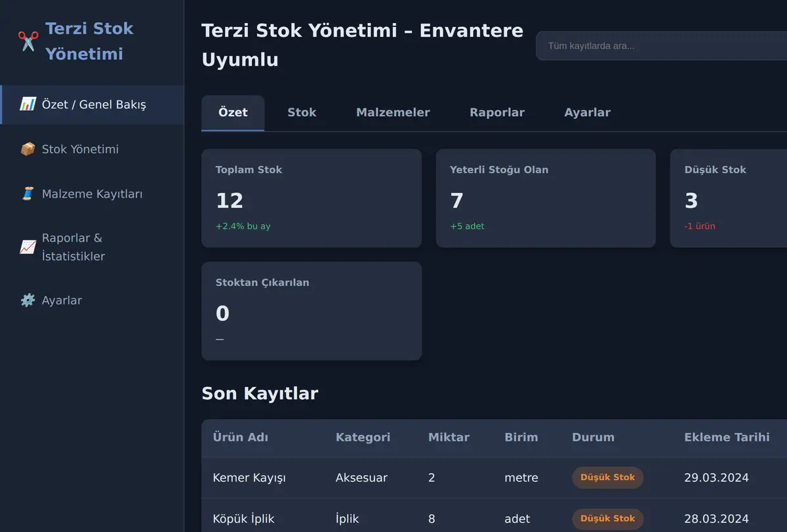Click the Stoktan Çıkarılan card
The height and width of the screenshot is (532, 787).
point(312,311)
